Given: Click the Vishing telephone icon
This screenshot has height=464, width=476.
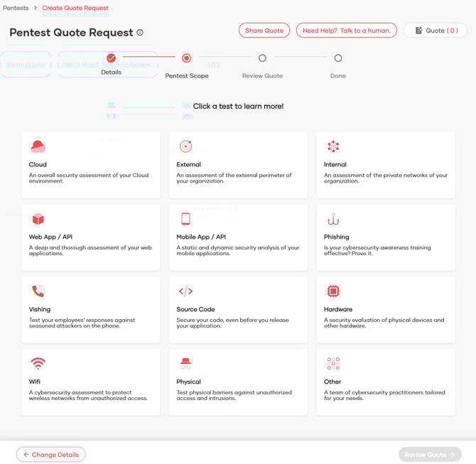Looking at the screenshot, I should click(x=38, y=291).
